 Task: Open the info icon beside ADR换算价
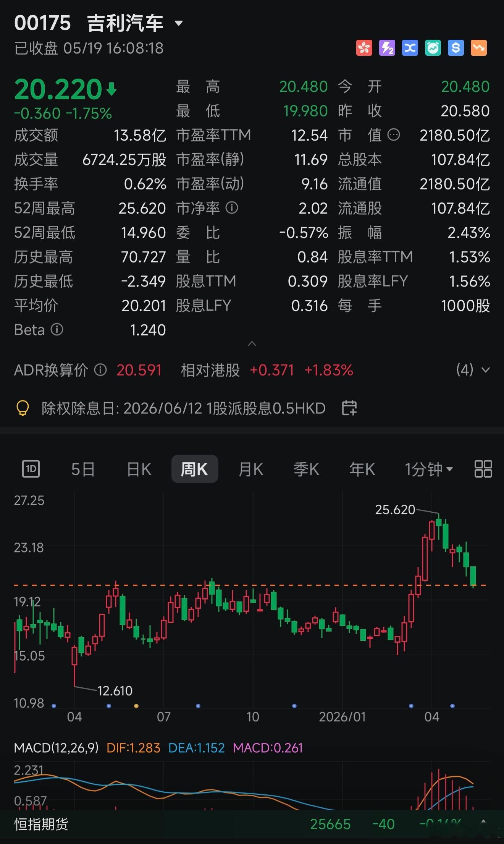pyautogui.click(x=100, y=370)
